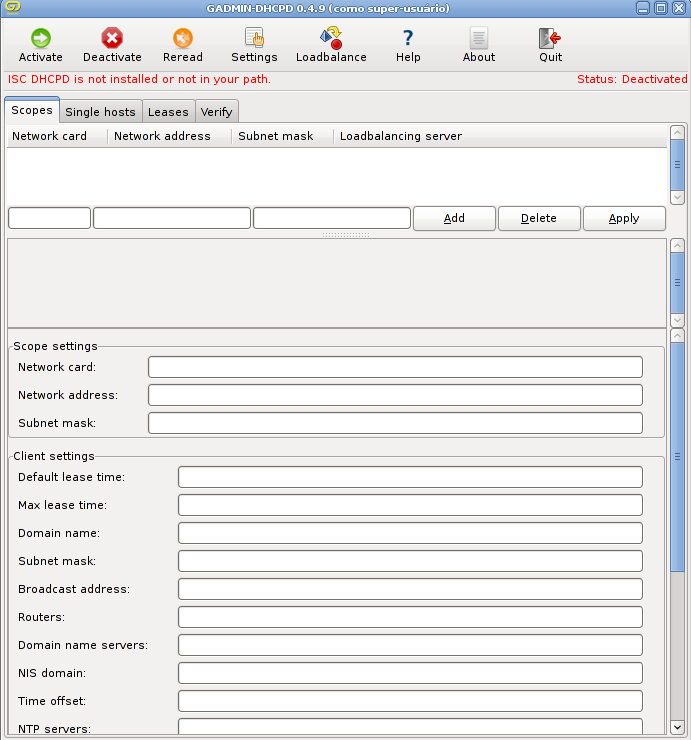Click the Quit exit icon
Viewport: 691px width, 740px height.
click(x=550, y=38)
